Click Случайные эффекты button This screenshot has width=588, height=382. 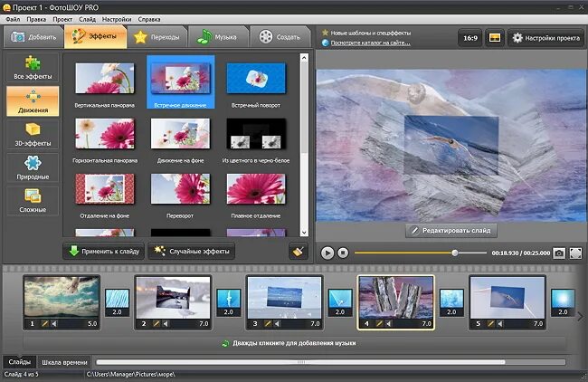pyautogui.click(x=191, y=251)
